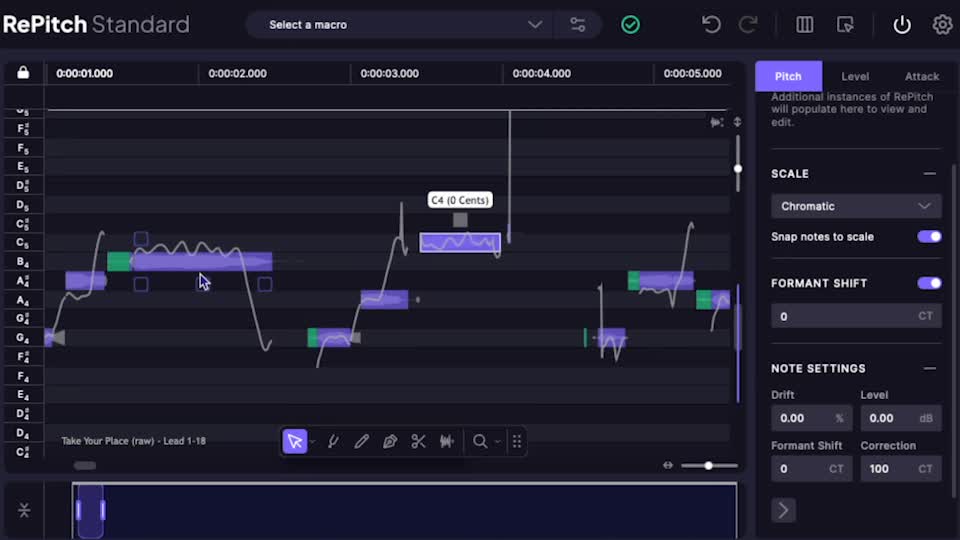Click the magnifier zoom tool
Image resolution: width=960 pixels, height=540 pixels.
click(x=480, y=441)
